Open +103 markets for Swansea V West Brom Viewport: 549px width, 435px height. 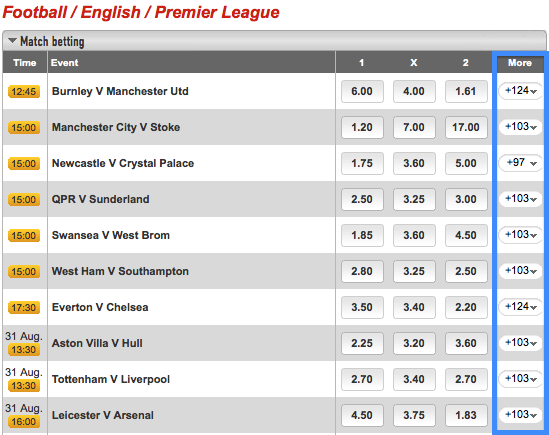(x=520, y=235)
